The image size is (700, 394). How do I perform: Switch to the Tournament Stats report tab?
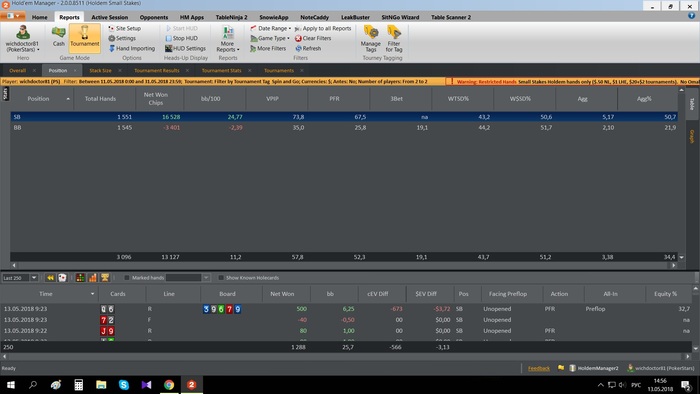(x=221, y=71)
